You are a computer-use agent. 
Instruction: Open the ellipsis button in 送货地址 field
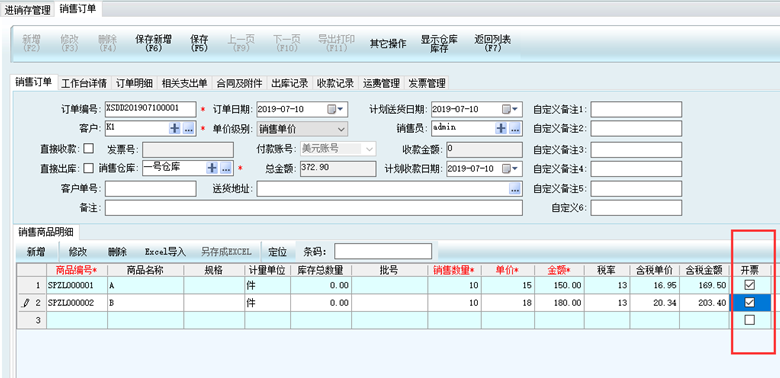point(515,189)
